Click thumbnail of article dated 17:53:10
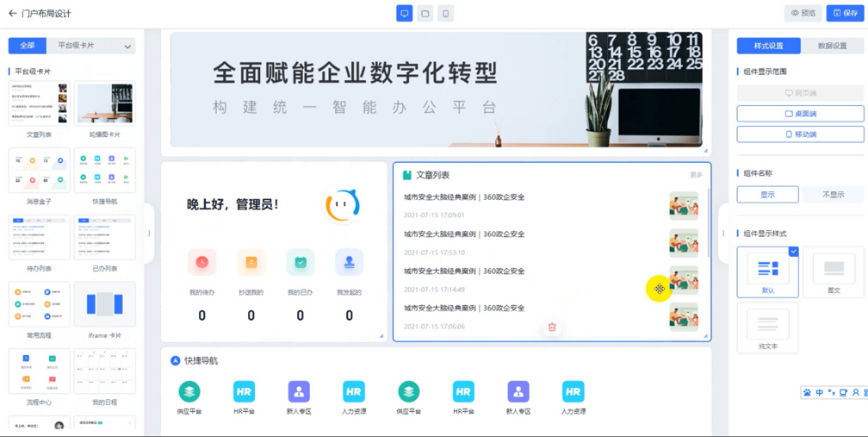The height and width of the screenshot is (437, 868). [x=684, y=242]
